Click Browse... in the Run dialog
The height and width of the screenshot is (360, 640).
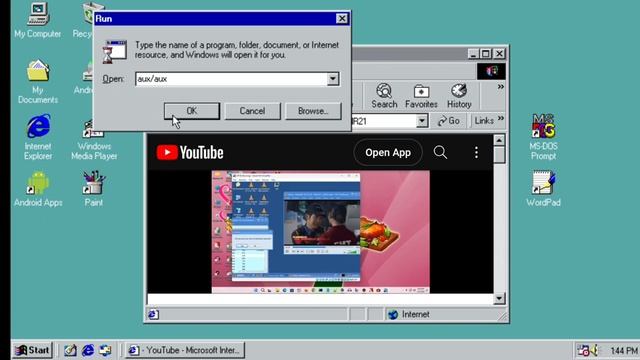coord(313,111)
